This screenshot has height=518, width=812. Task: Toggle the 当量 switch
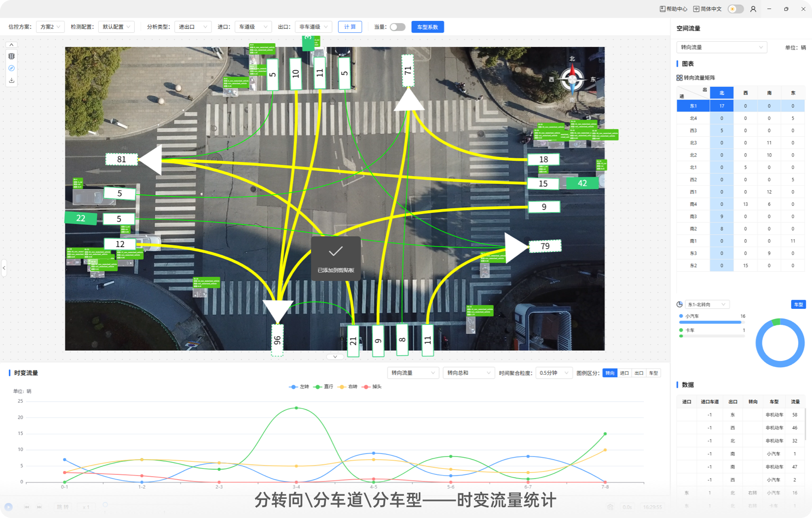(x=397, y=27)
